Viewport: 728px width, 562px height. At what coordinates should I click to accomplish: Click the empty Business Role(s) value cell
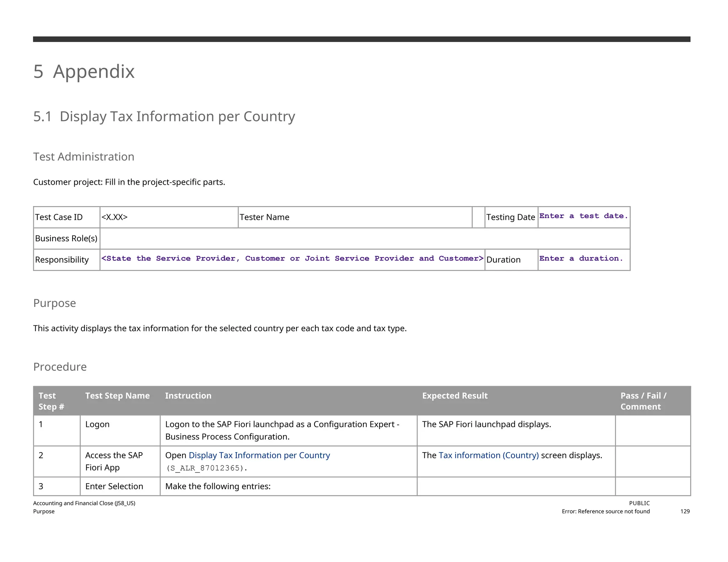tap(365, 238)
